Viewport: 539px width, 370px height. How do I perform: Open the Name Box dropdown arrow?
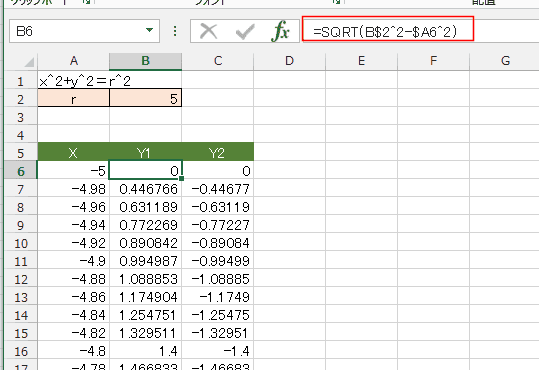pyautogui.click(x=149, y=30)
